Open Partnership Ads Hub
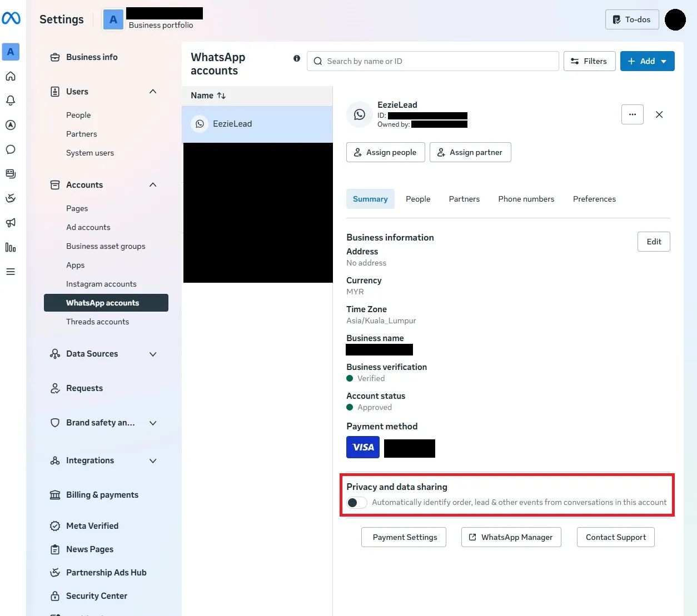Image resolution: width=697 pixels, height=616 pixels. [x=106, y=573]
